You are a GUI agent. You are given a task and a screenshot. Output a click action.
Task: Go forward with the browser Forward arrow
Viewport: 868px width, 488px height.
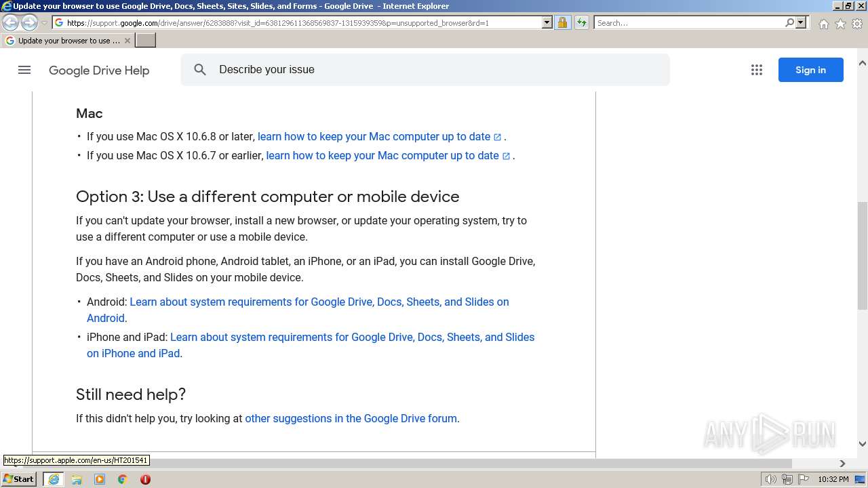coord(29,23)
